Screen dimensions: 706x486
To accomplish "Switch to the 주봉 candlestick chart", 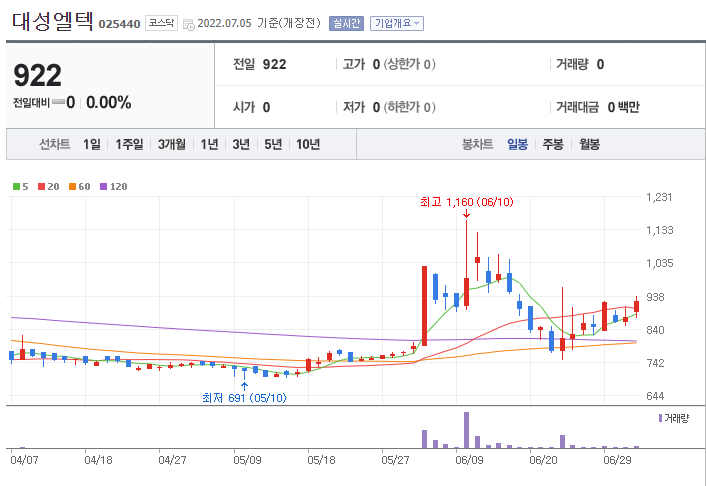I will point(553,144).
